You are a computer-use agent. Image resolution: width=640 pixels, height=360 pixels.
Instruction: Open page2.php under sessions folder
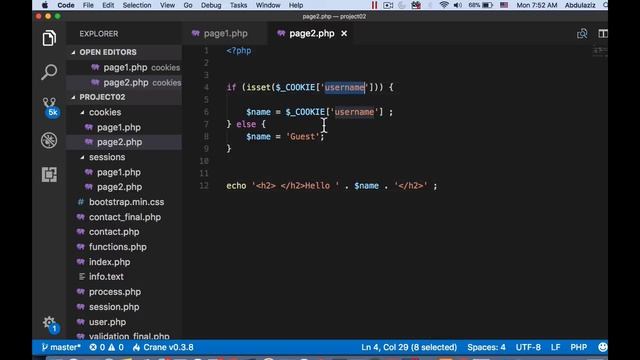124,187
